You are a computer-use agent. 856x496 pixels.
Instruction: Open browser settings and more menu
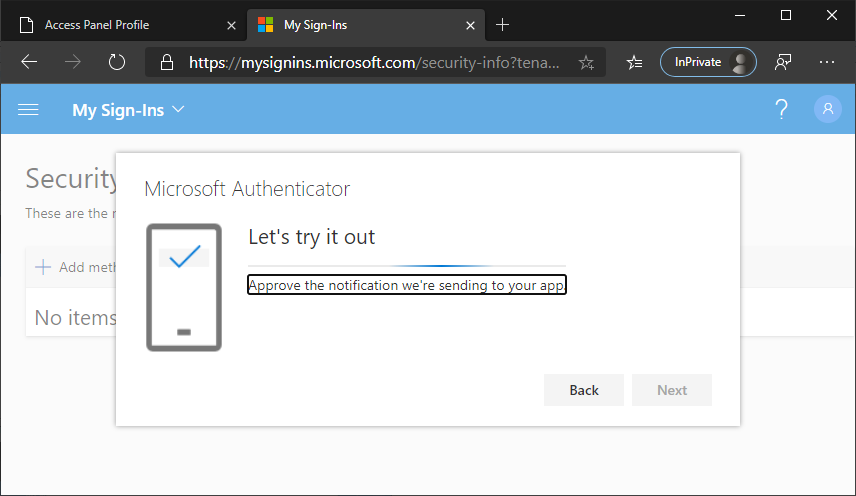point(827,62)
